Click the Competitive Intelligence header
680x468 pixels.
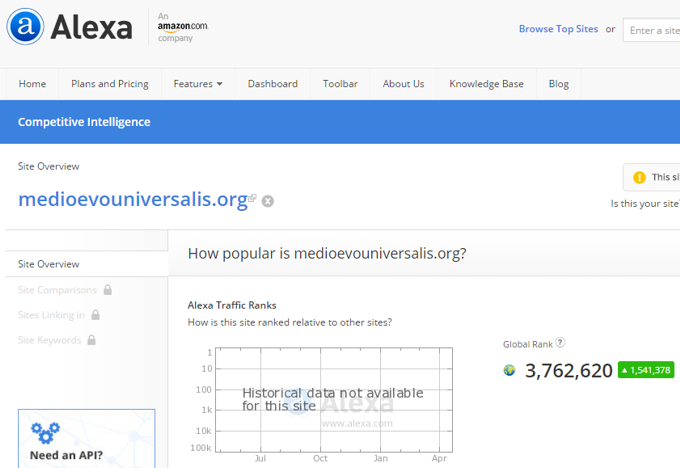[x=84, y=122]
